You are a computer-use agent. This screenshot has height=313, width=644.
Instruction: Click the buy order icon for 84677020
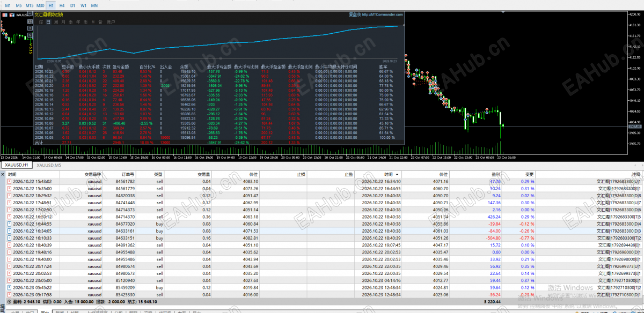(9, 223)
